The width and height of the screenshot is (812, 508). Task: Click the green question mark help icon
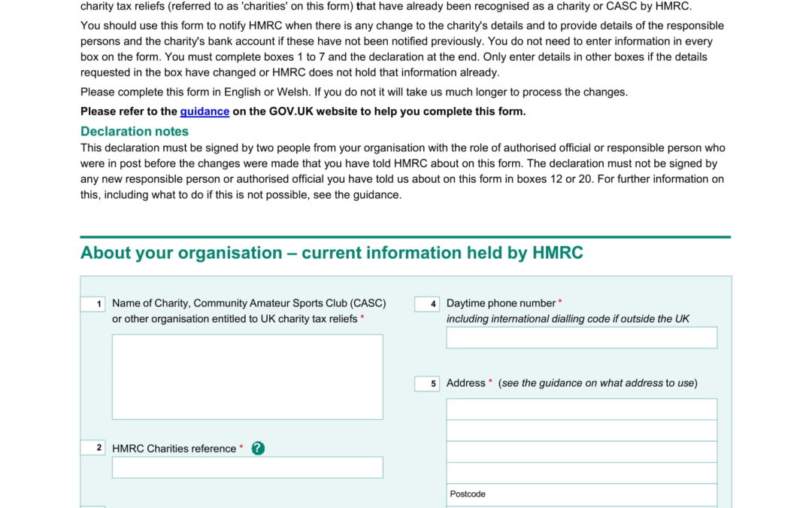point(258,448)
